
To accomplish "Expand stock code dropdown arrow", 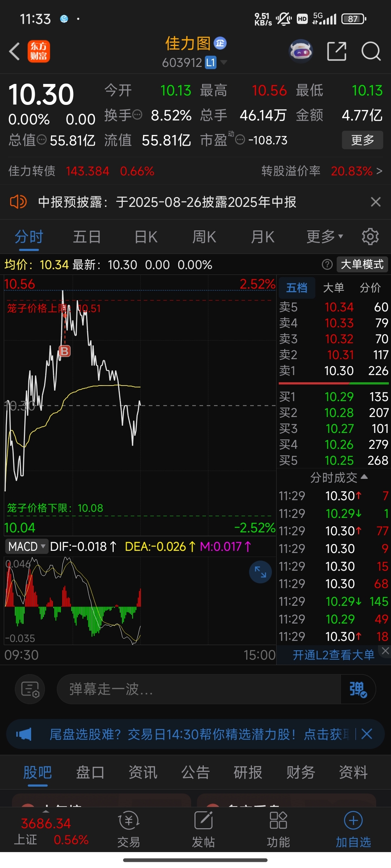I will tap(224, 63).
